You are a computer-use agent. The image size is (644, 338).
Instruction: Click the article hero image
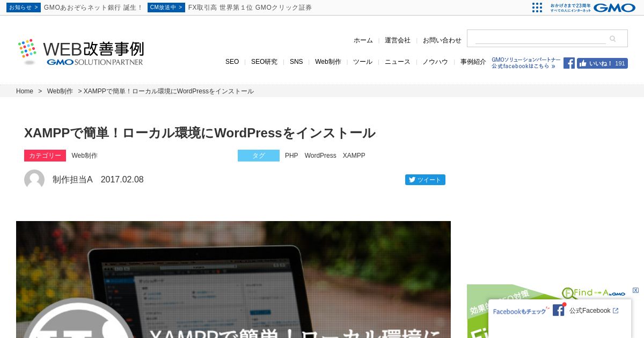233,280
